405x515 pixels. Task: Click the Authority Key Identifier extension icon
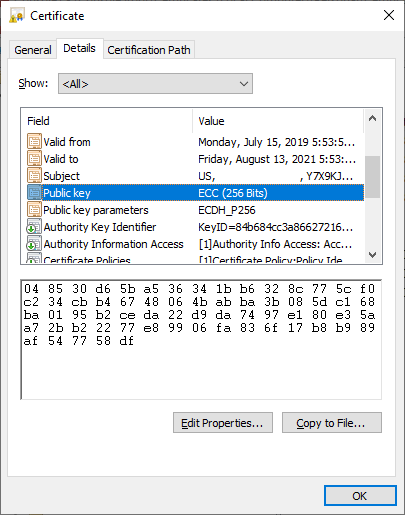(34, 227)
